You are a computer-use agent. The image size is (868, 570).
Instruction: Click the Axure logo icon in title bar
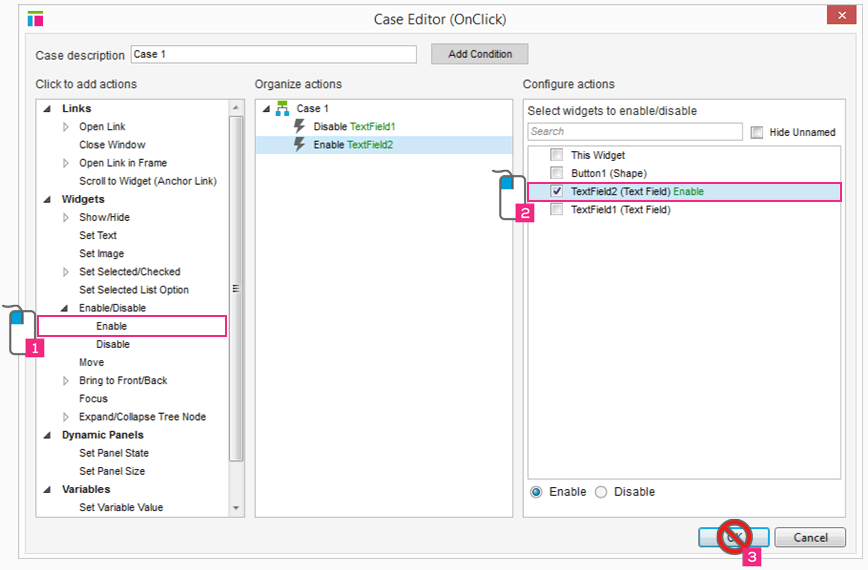[x=35, y=18]
